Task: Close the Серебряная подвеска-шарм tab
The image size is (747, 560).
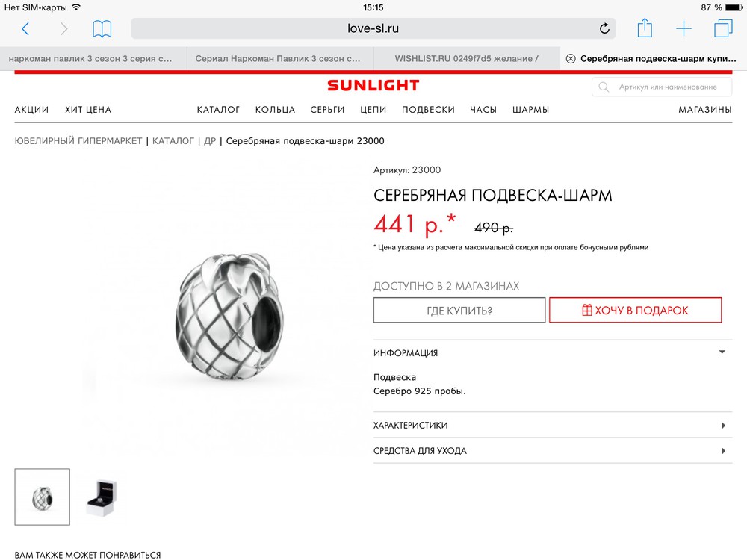Action: tap(570, 58)
